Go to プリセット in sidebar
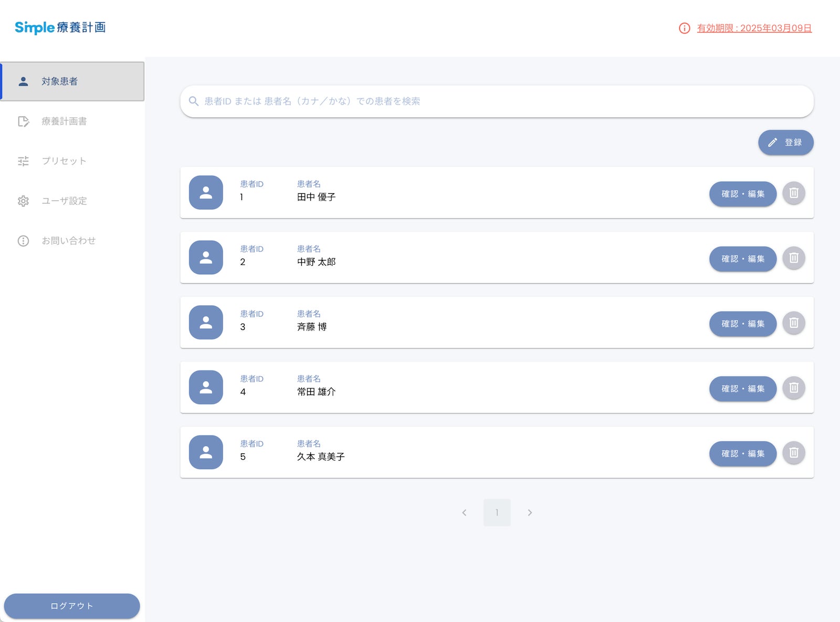 tap(64, 161)
